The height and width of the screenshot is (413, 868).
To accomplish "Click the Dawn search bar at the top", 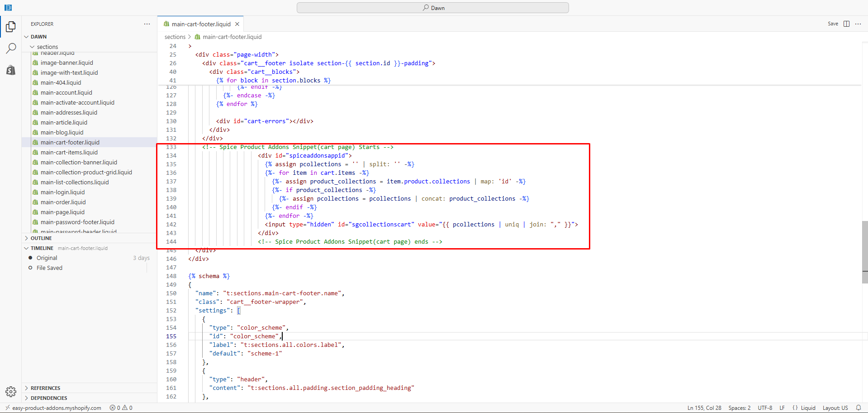I will pyautogui.click(x=432, y=8).
